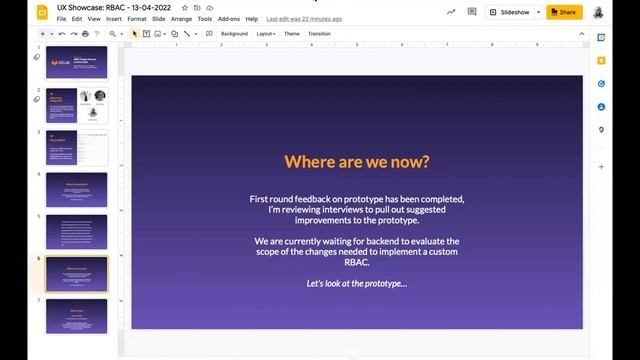Expand new slide layout dropdown arrow

point(52,34)
